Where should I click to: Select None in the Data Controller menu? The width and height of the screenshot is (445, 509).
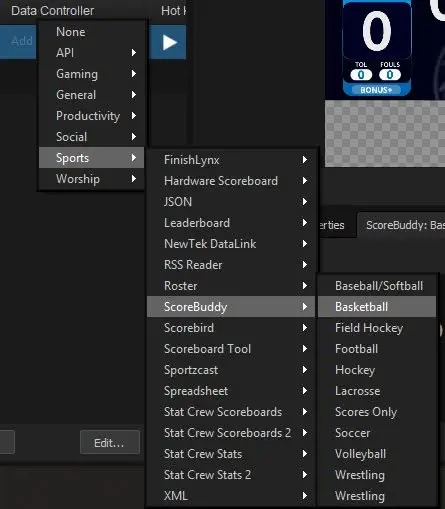click(92, 32)
